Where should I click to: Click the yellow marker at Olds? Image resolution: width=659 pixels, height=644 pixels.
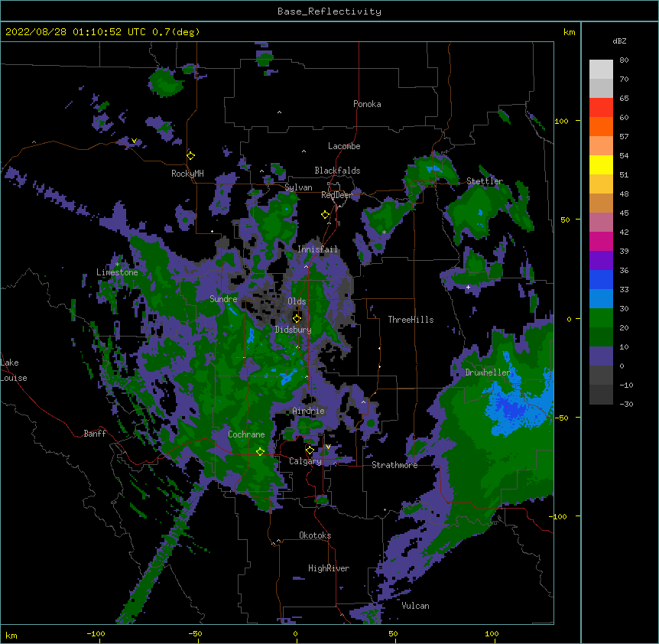click(297, 318)
